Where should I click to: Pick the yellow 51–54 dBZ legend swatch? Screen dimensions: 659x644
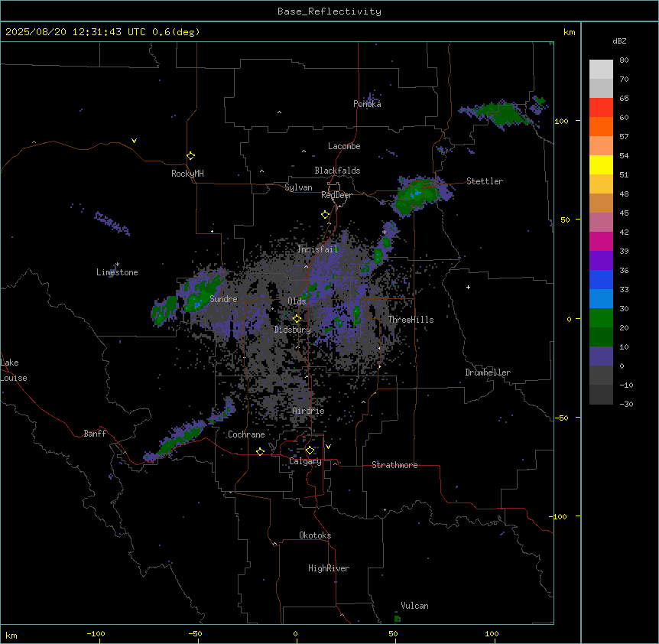(601, 164)
